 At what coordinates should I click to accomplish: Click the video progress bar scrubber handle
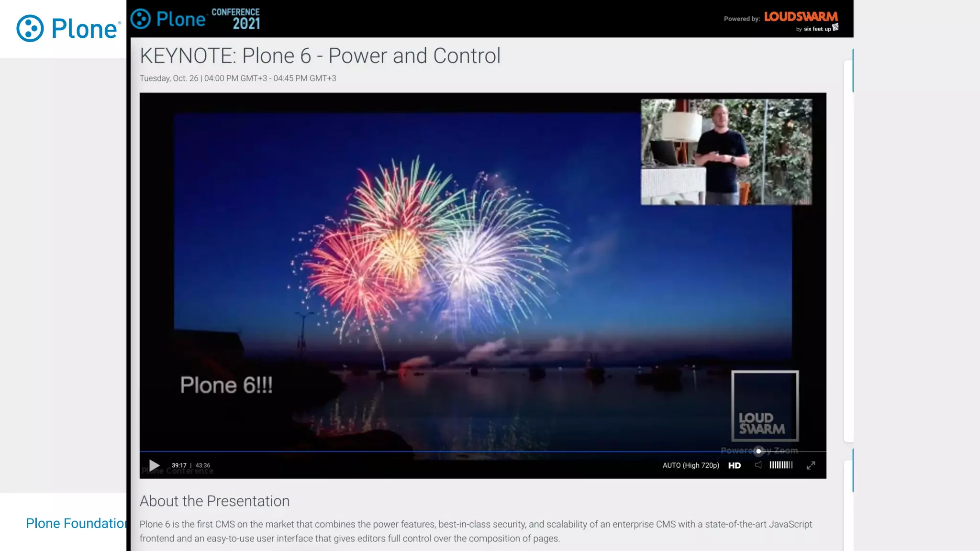click(x=758, y=451)
